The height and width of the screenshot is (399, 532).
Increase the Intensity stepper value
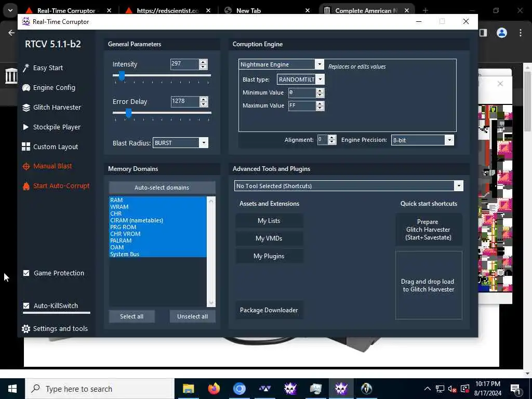[203, 62]
